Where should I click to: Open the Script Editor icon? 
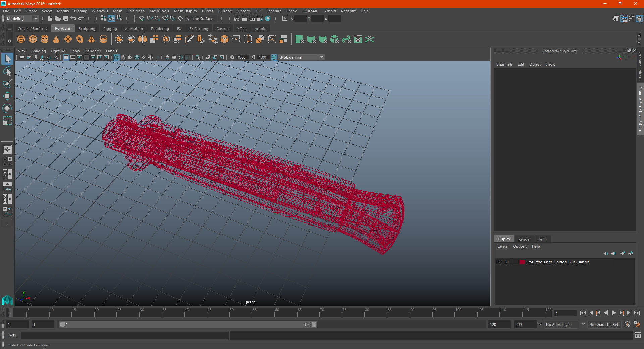tap(638, 335)
